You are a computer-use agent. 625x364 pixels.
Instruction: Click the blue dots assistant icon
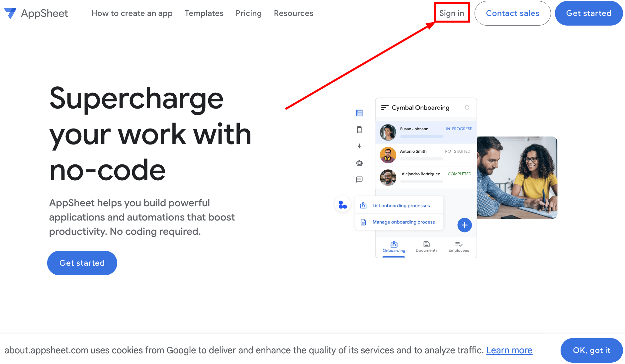tap(343, 205)
